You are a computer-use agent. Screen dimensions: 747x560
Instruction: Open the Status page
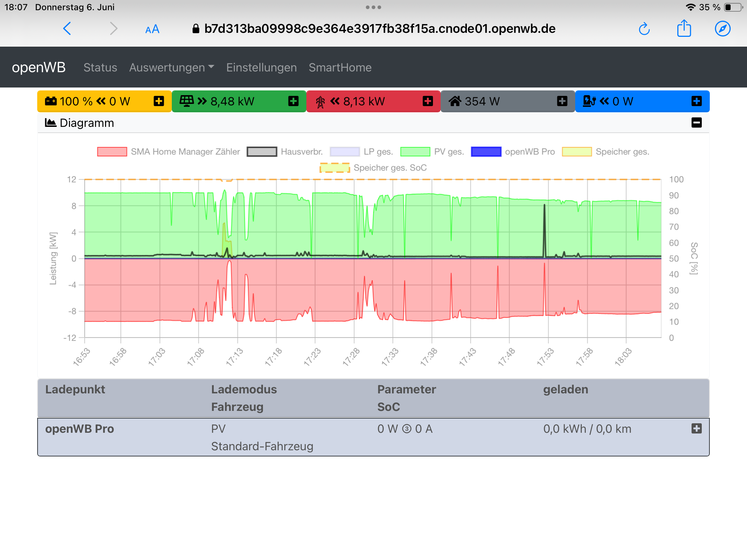click(100, 67)
